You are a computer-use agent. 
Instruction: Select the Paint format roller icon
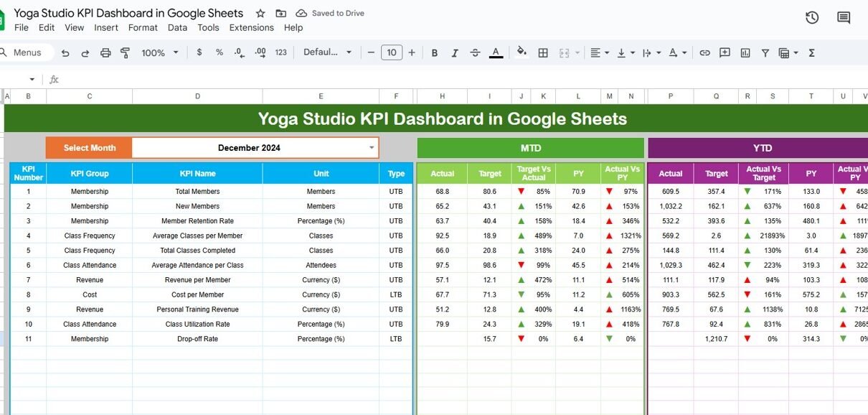[126, 52]
